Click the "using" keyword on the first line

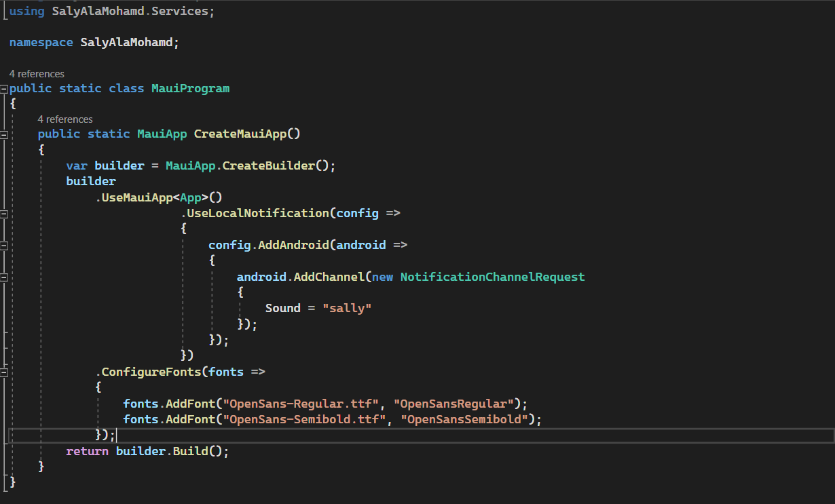(x=27, y=11)
